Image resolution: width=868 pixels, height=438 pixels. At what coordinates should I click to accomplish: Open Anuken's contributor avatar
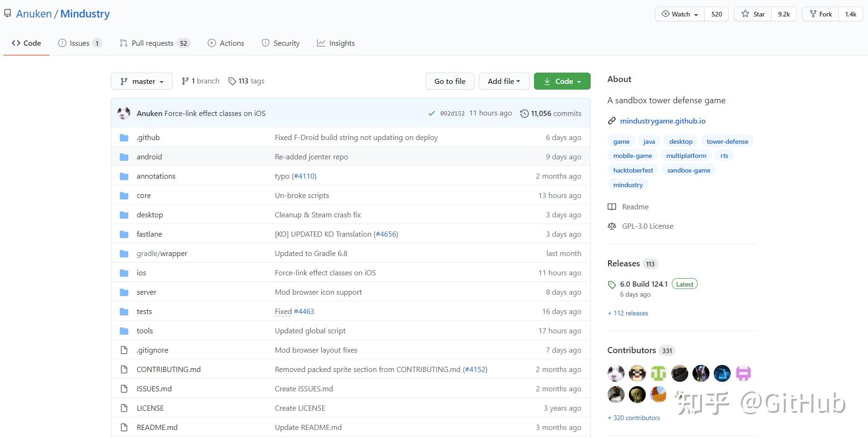coord(615,373)
